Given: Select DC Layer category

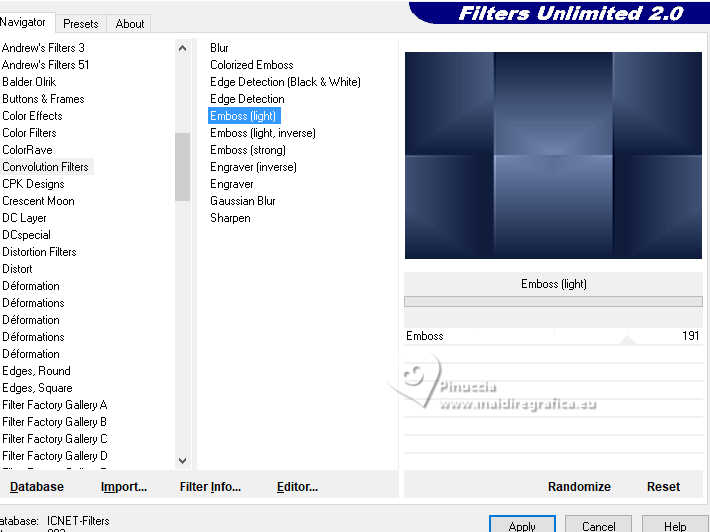Looking at the screenshot, I should click(x=24, y=218).
